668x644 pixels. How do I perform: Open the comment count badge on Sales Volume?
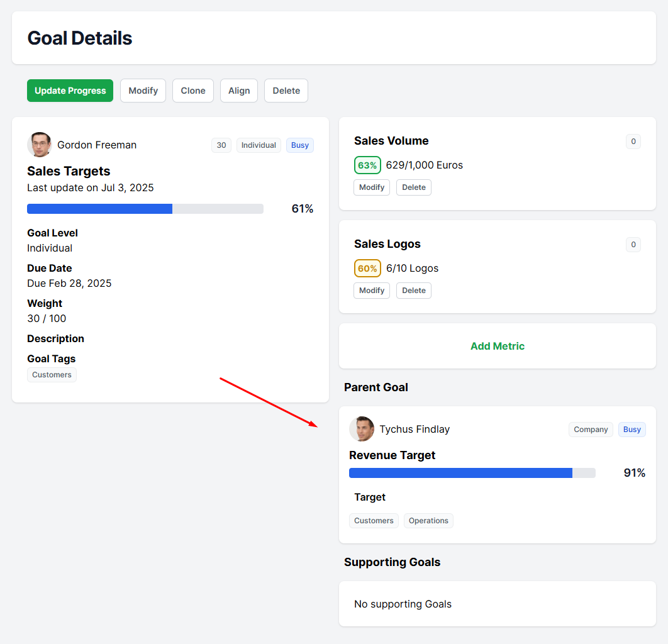tap(633, 142)
